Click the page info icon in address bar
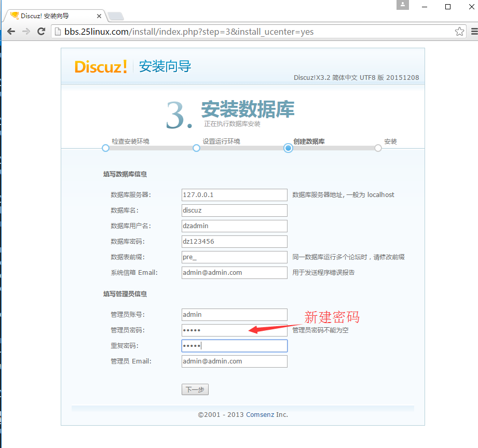The image size is (478, 448). click(58, 31)
